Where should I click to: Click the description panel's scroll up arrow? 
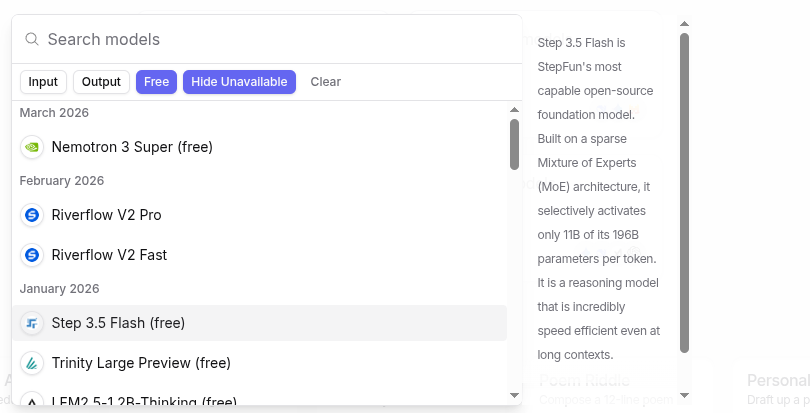point(684,23)
